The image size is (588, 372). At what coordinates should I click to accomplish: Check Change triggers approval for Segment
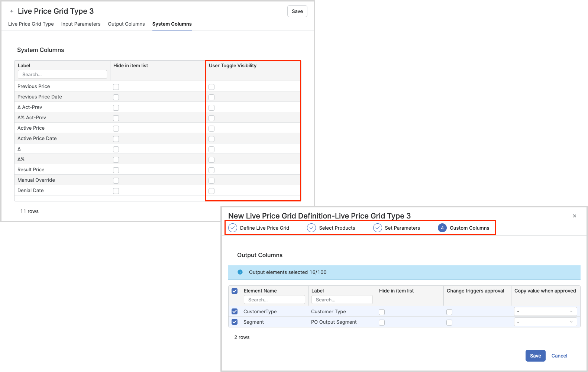tap(449, 323)
